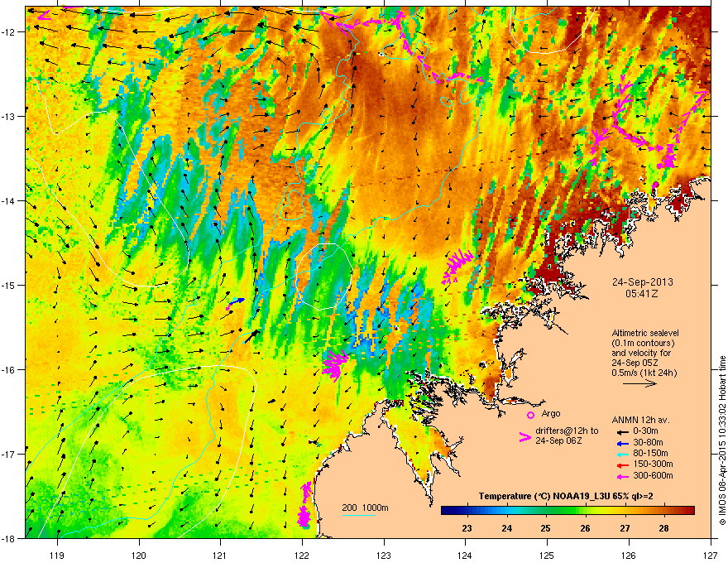
Task: Click the magenta Argo circle legend symbol
Action: pos(530,415)
